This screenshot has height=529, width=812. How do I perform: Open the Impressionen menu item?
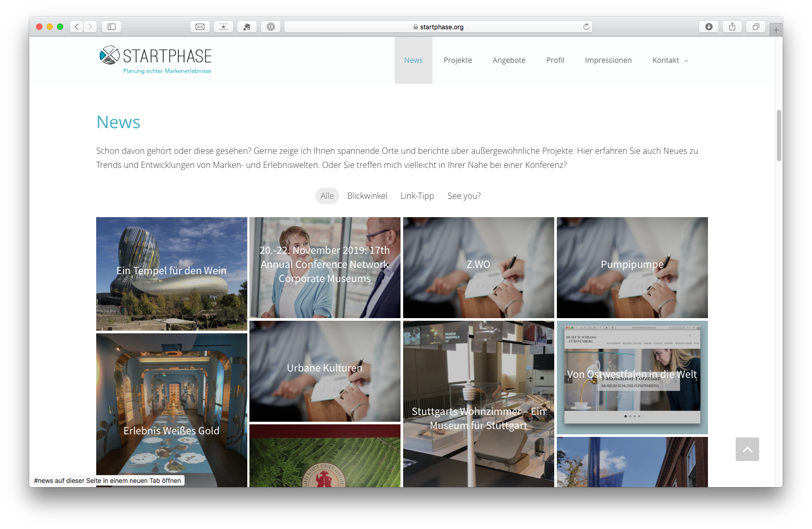608,60
